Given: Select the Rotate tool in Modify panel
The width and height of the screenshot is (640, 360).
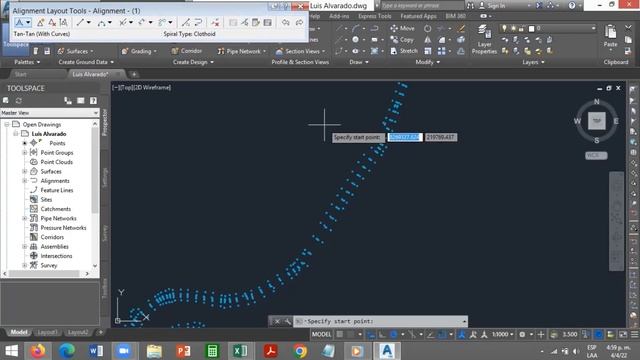Looking at the screenshot, I should [x=427, y=28].
